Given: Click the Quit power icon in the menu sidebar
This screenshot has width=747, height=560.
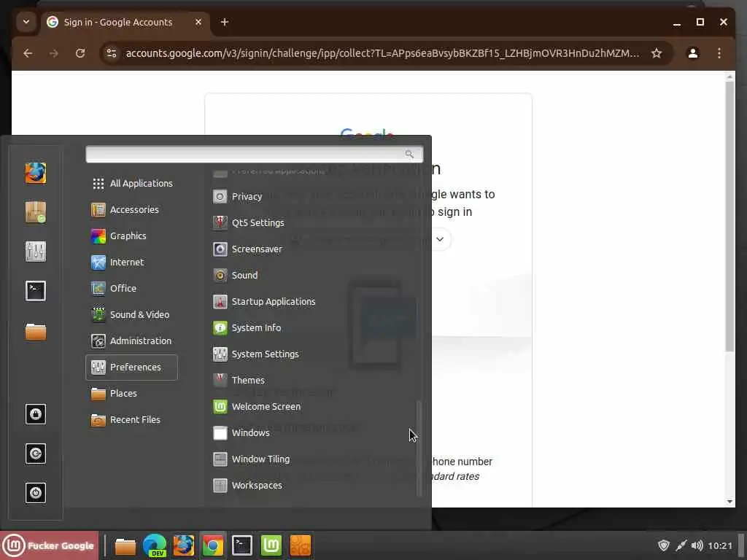Looking at the screenshot, I should 36,493.
